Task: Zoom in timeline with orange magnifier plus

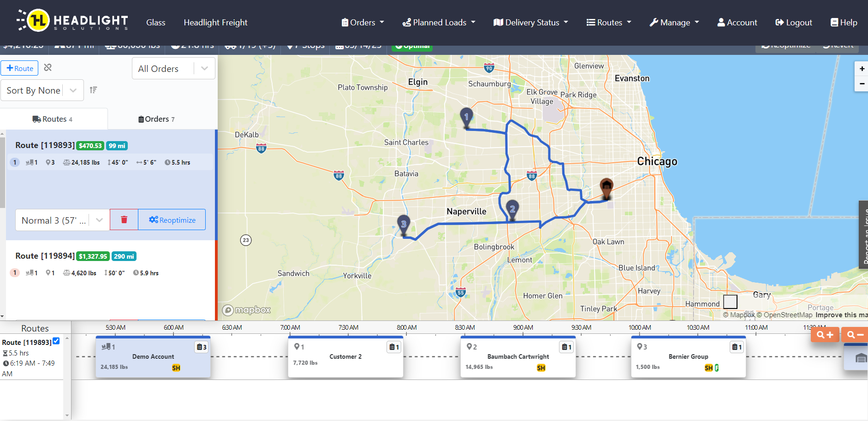Action: [x=825, y=335]
